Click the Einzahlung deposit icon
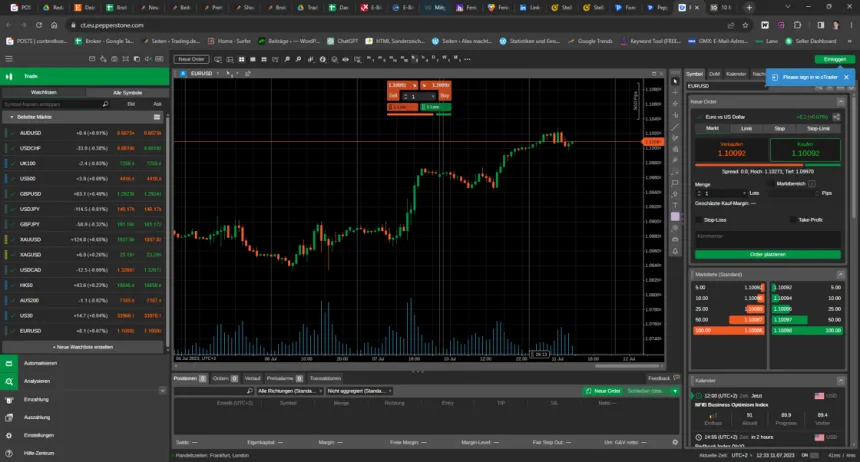Image resolution: width=860 pixels, height=462 pixels. click(x=9, y=399)
